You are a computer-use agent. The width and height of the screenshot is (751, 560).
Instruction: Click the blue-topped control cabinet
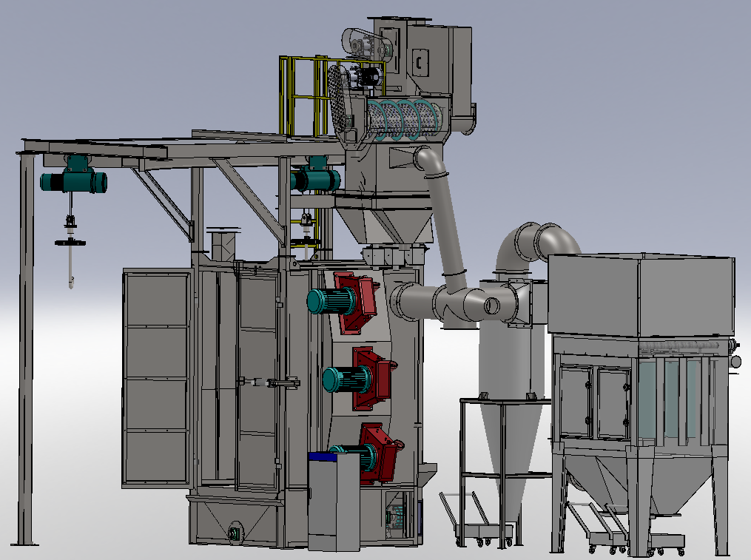[334, 502]
